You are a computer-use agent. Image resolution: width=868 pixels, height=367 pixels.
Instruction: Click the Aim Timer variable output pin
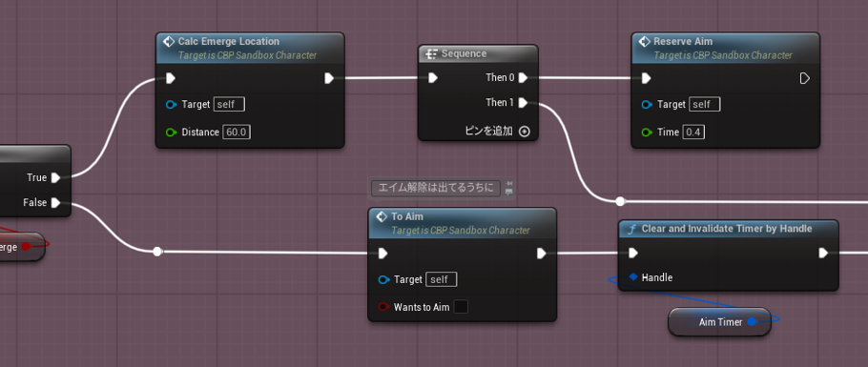tap(752, 321)
